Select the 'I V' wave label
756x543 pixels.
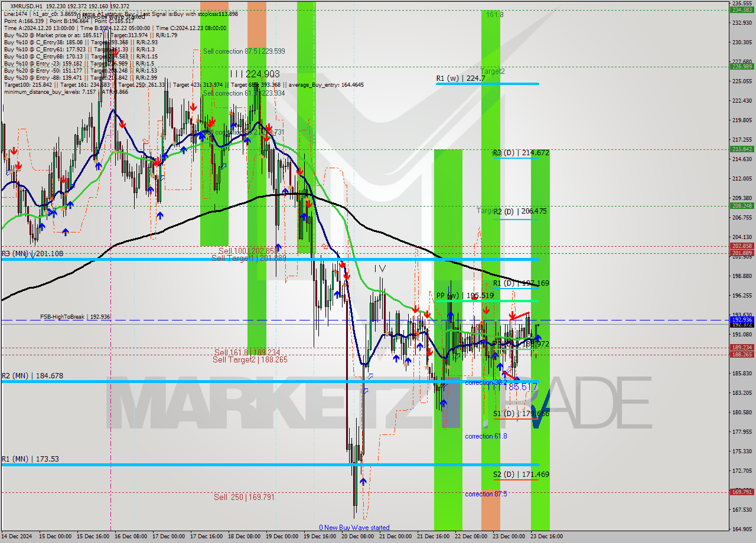[x=380, y=269]
